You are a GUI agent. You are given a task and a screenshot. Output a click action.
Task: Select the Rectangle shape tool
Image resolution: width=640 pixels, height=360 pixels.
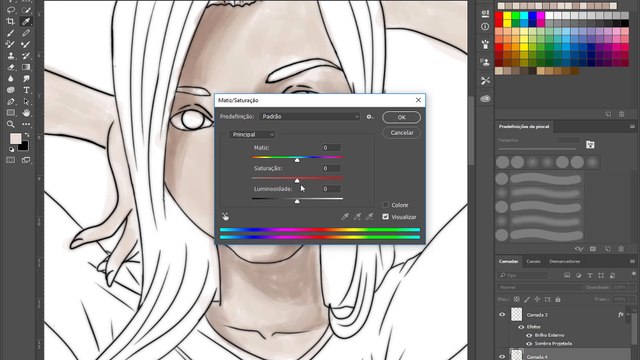click(11, 113)
